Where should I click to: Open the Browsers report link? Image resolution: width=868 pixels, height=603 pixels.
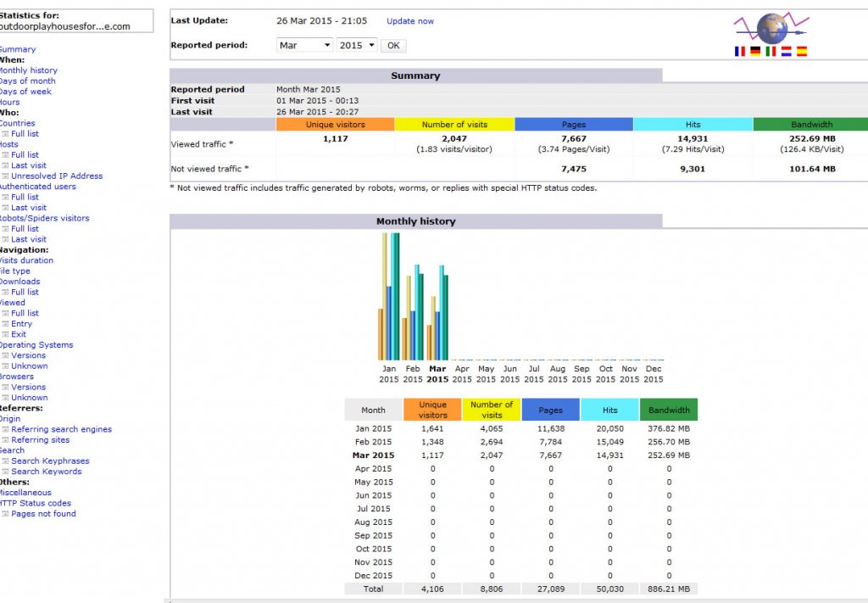(17, 377)
